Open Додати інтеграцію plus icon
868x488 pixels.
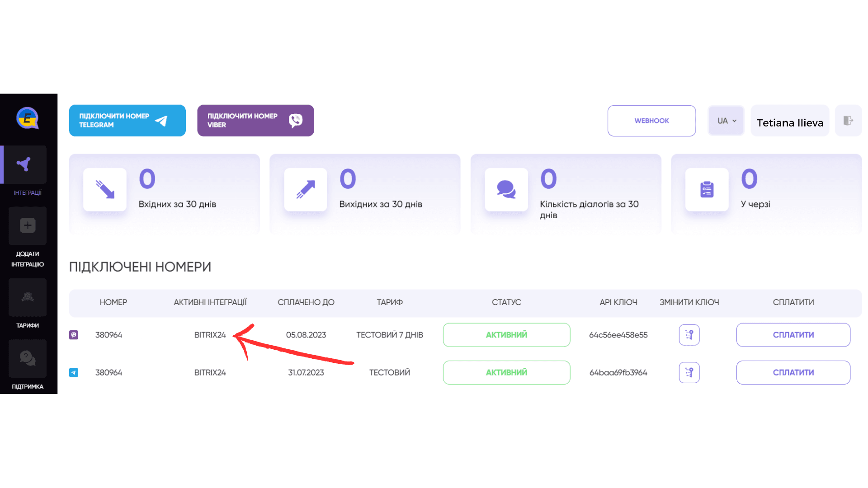pos(28,225)
